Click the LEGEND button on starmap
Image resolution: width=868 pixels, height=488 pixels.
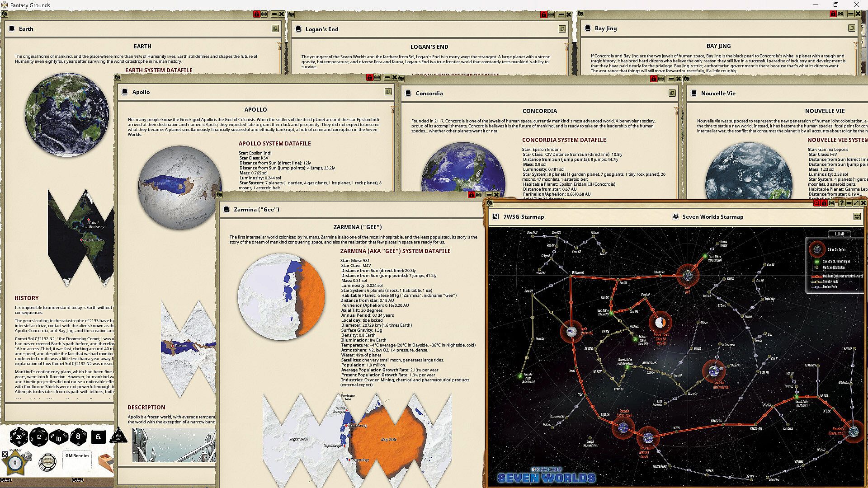[839, 234]
